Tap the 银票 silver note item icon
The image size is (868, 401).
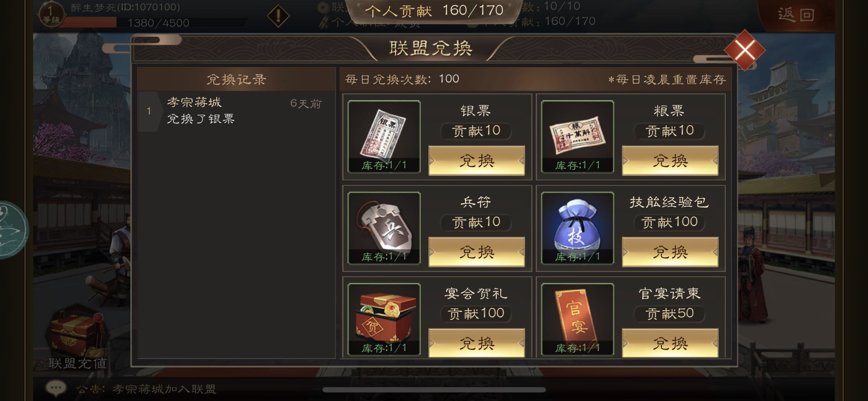(x=384, y=137)
